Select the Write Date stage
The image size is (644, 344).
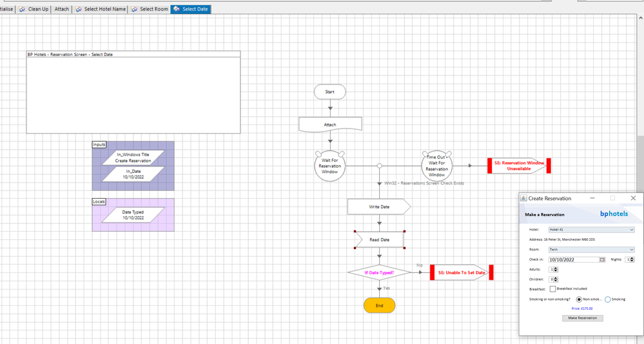click(x=379, y=207)
